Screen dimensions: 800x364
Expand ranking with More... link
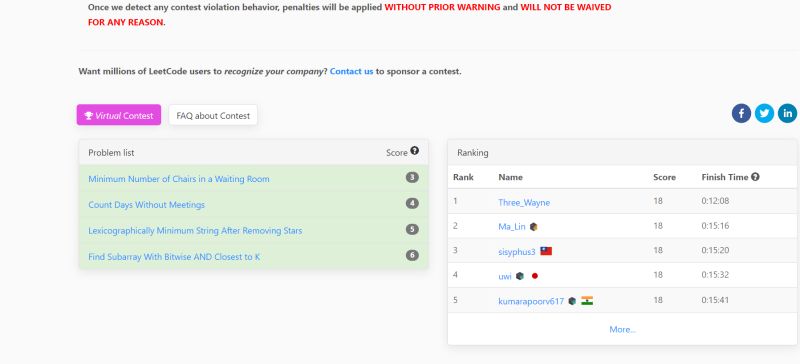pyautogui.click(x=622, y=330)
